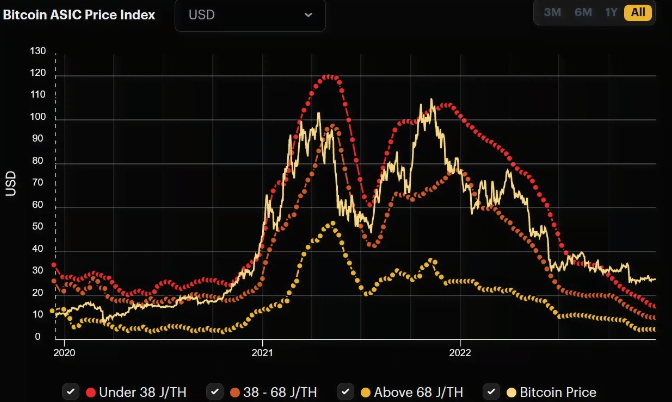672x402 pixels.
Task: Click the Under 38 J/TH legend label
Action: 143,391
